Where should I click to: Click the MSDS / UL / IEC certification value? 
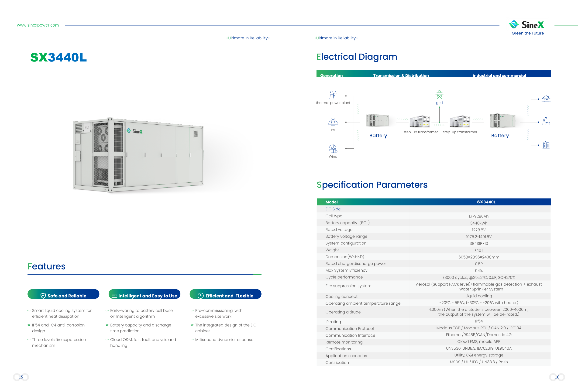pyautogui.click(x=478, y=362)
